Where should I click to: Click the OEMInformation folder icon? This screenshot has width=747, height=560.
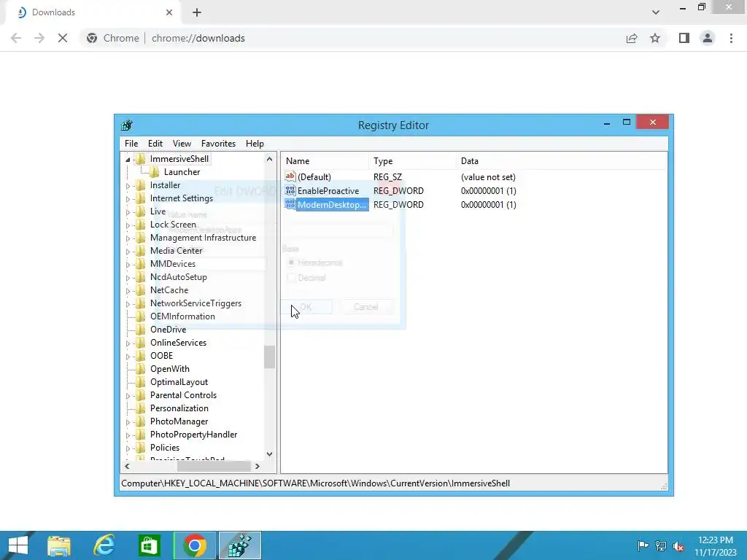tap(140, 316)
